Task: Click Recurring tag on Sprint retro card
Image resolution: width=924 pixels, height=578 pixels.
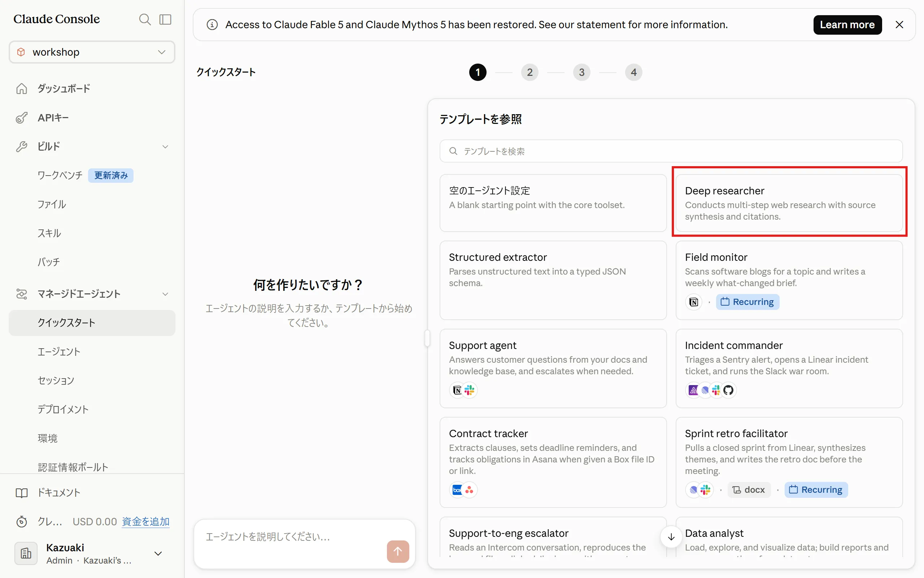Action: (x=816, y=490)
